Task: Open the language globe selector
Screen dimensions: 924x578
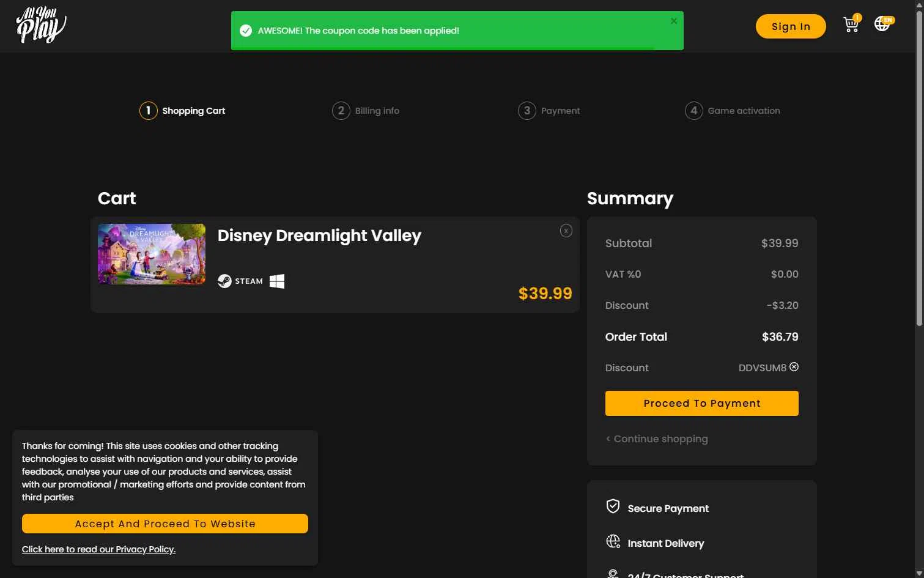Action: coord(882,24)
